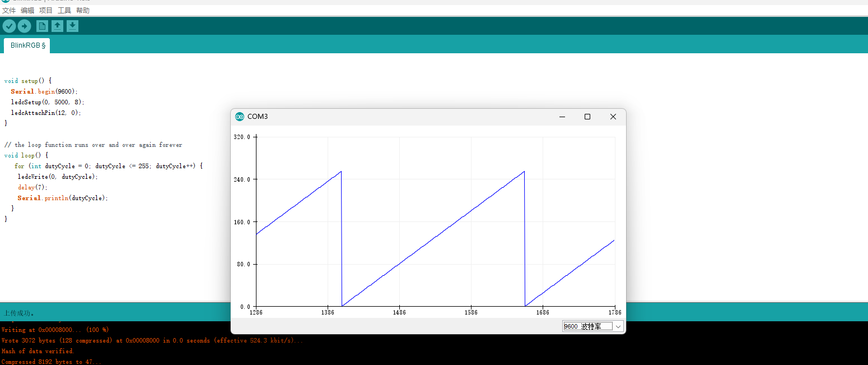Click the 80.0 y-axis label
Screen dimensions: 868x365
tap(244, 265)
